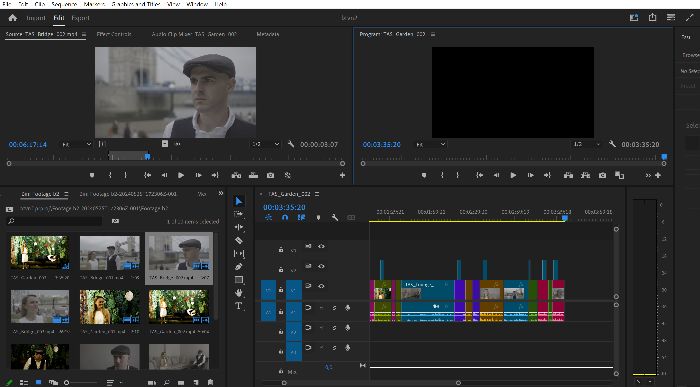Toggle V1 track targeting button

294,290
